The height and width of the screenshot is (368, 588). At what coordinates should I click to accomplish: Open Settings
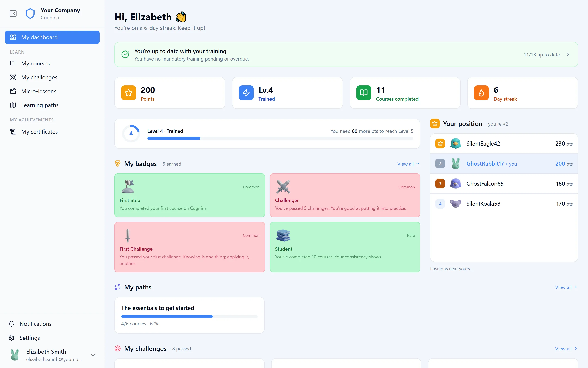(52, 338)
